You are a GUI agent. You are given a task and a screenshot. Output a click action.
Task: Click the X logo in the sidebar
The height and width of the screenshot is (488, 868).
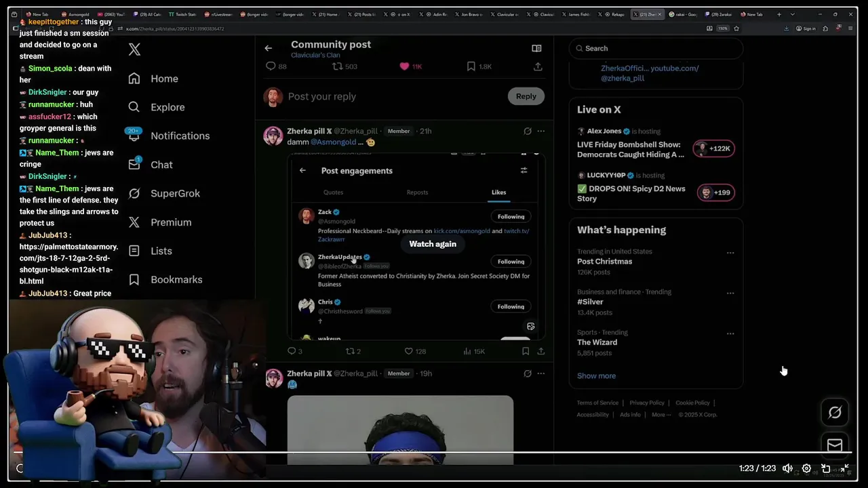point(134,49)
